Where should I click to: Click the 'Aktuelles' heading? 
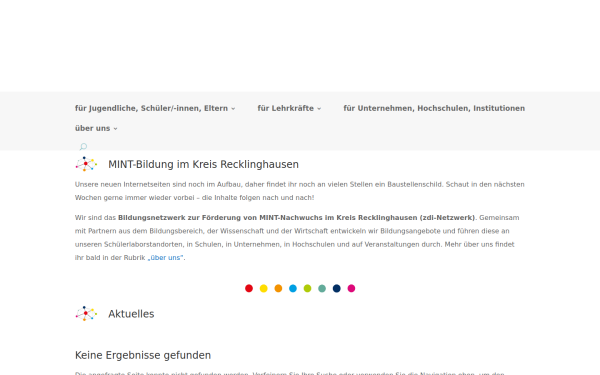pos(131,314)
